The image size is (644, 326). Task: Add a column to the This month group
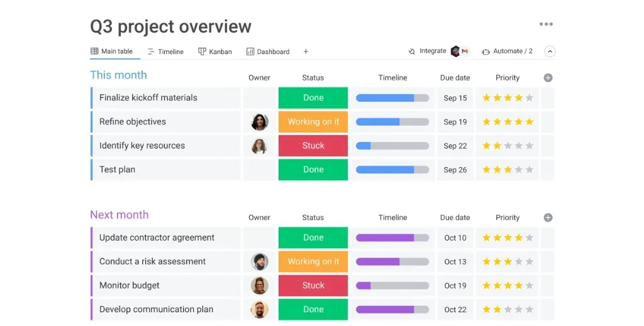point(548,78)
